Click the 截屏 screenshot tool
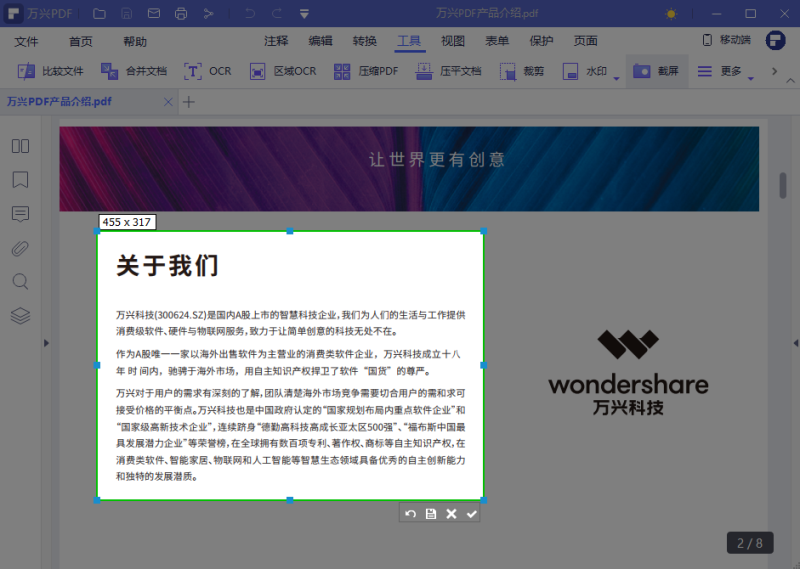Image resolution: width=800 pixels, height=569 pixels. tap(656, 71)
